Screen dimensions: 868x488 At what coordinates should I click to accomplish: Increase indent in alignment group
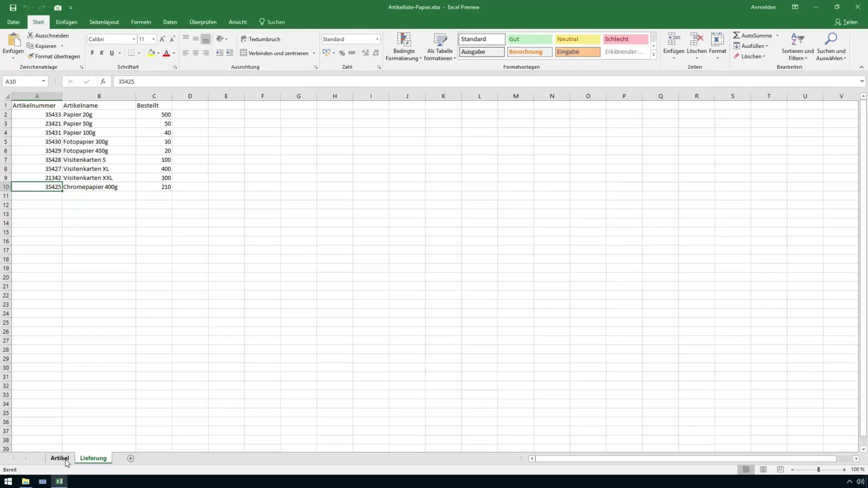230,53
